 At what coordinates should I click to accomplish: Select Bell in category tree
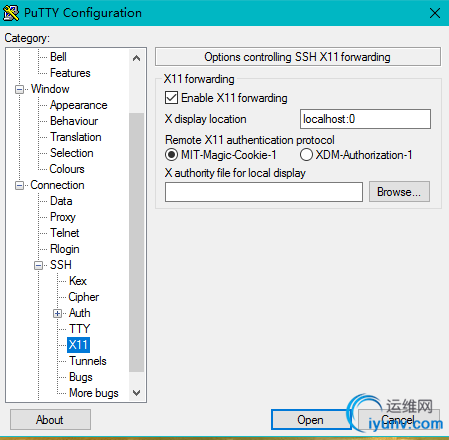click(58, 57)
